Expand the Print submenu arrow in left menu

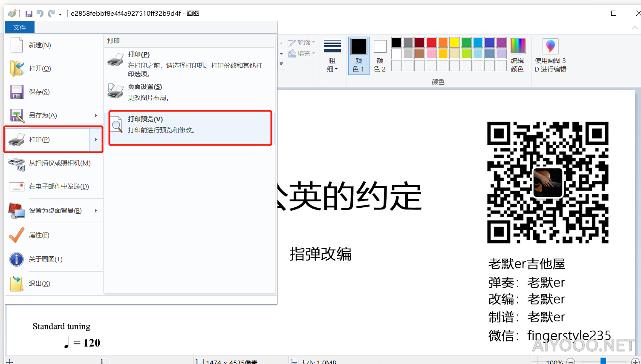click(96, 140)
